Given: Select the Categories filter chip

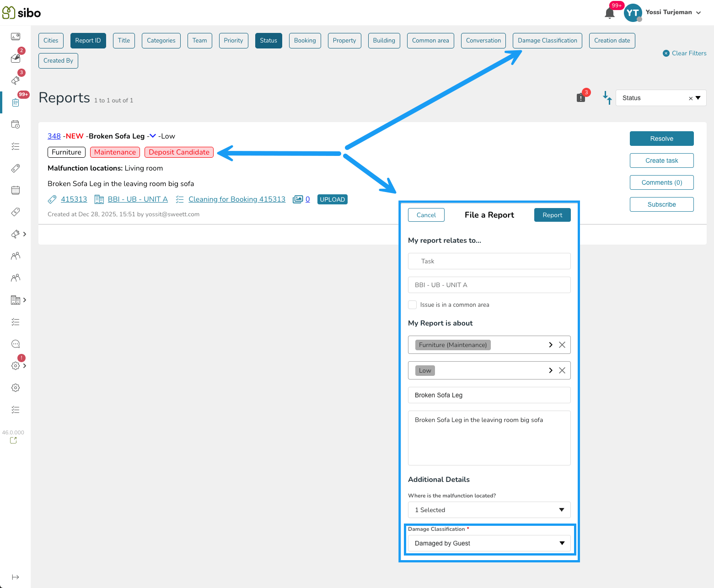Looking at the screenshot, I should tap(161, 41).
